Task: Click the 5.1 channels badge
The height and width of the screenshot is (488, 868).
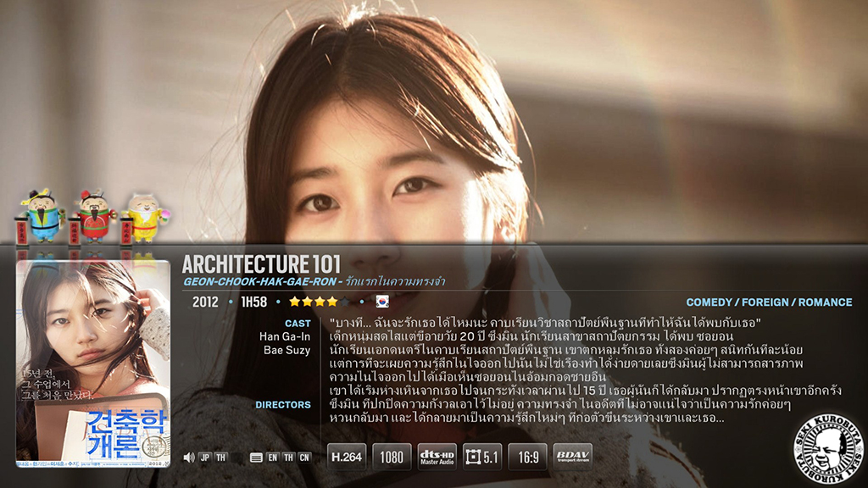Action: click(482, 457)
